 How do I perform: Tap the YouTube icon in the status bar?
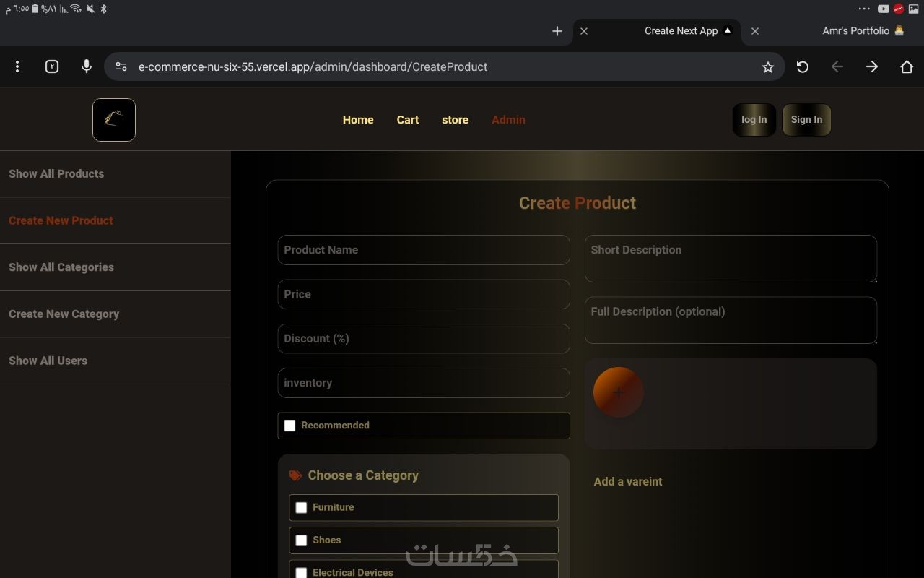click(x=884, y=9)
